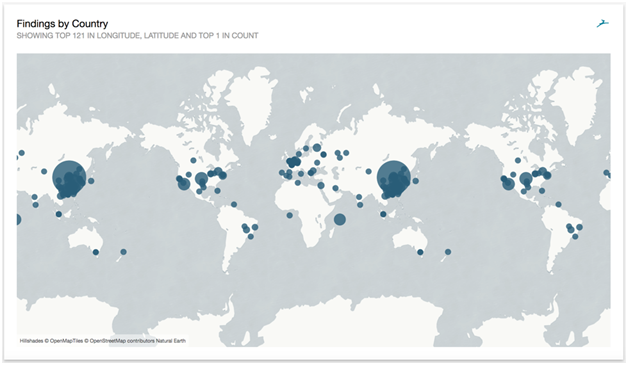631x365 pixels.
Task: Select the Findings by Country title
Action: 62,24
